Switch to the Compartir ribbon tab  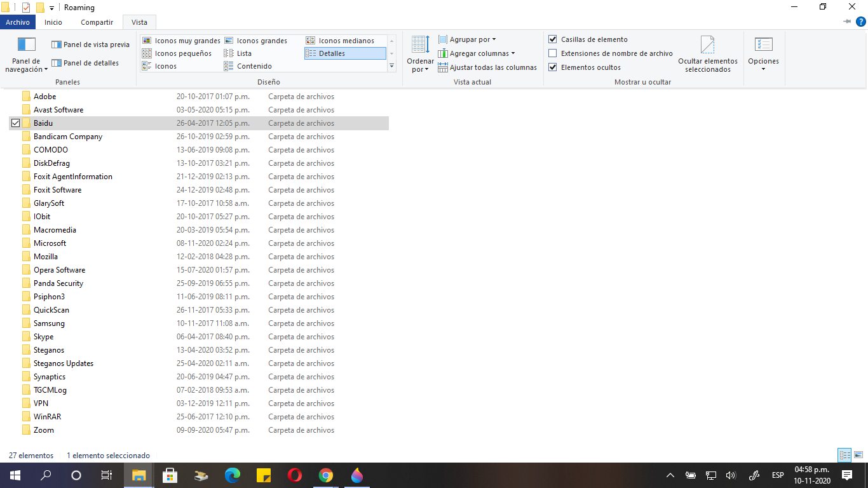(97, 22)
